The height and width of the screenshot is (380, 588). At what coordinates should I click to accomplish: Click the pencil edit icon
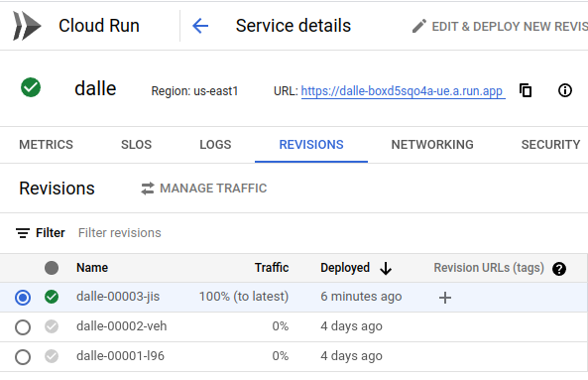click(419, 26)
